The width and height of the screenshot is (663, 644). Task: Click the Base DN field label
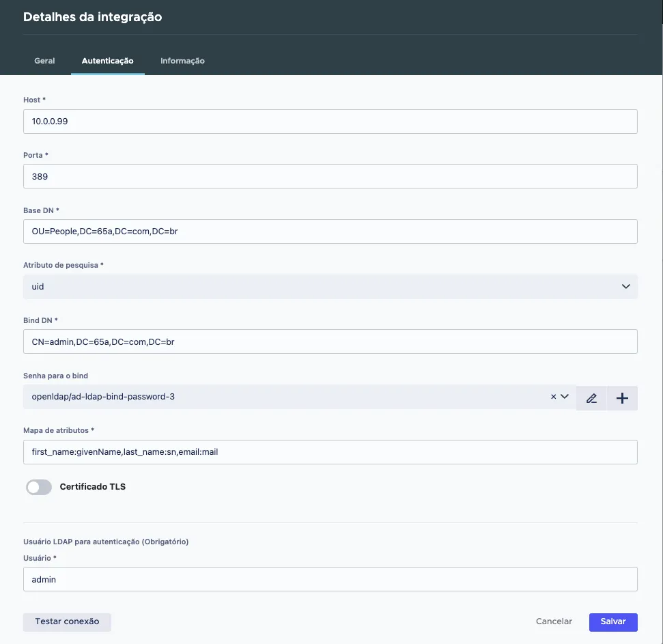41,210
